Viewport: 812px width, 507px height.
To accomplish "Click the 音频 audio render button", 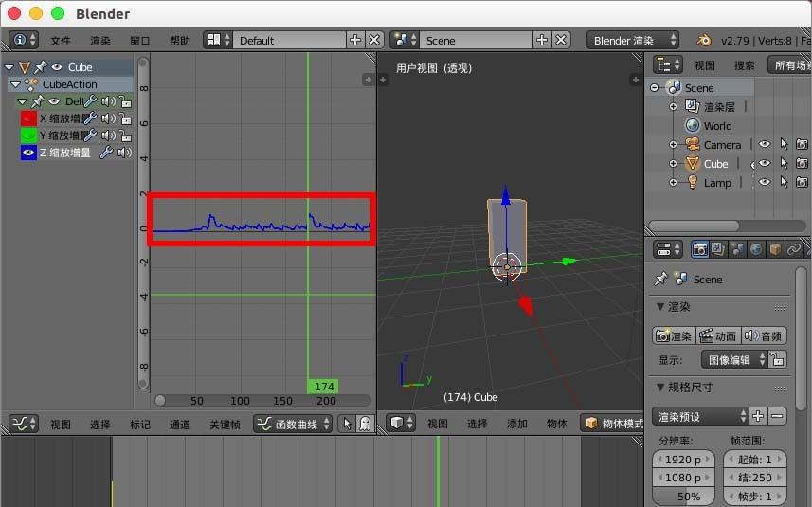I will coord(764,335).
